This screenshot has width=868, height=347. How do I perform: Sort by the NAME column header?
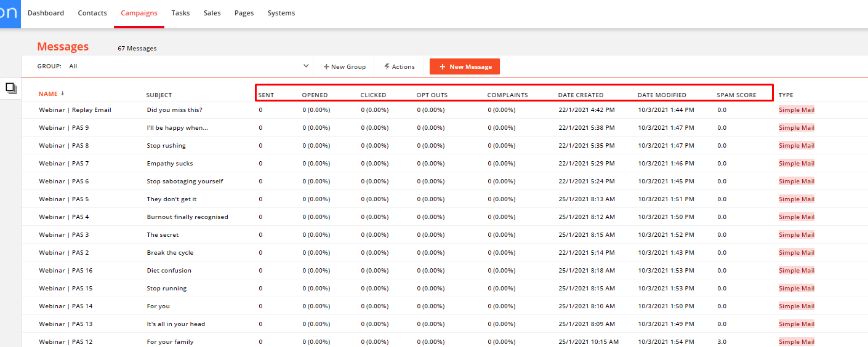(48, 94)
